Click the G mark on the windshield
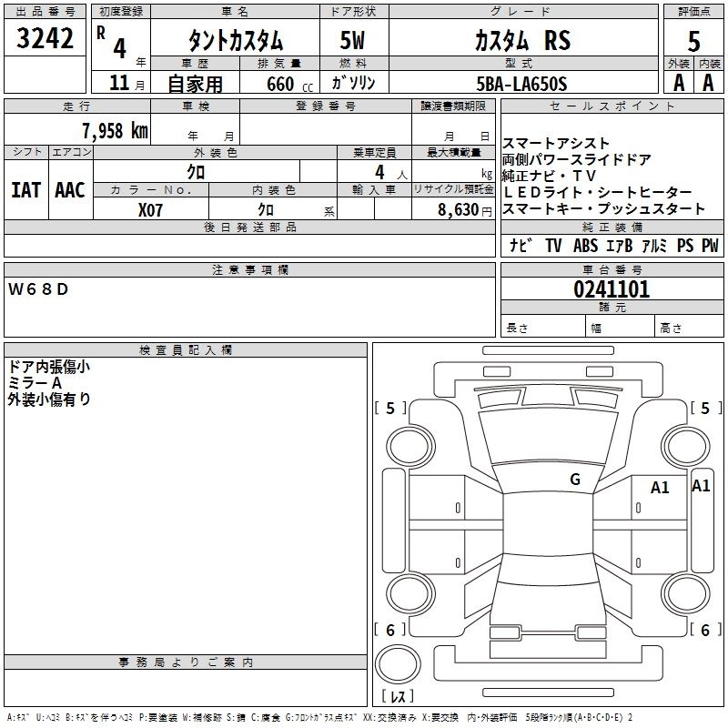 (x=574, y=480)
